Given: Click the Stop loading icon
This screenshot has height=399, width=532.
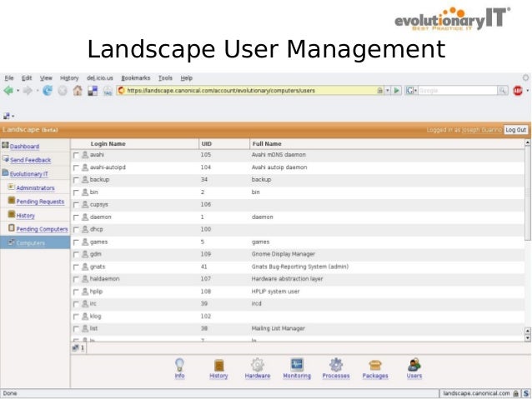Looking at the screenshot, I should 63,91.
